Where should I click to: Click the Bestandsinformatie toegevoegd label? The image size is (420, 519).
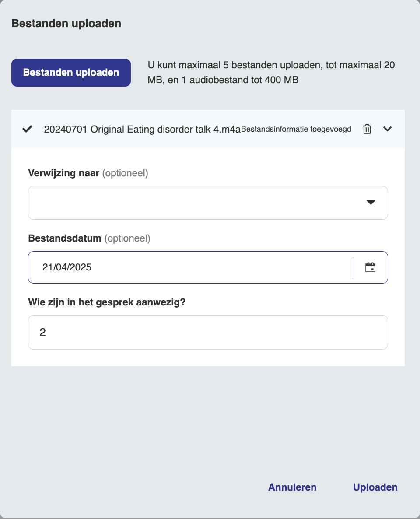coord(297,129)
